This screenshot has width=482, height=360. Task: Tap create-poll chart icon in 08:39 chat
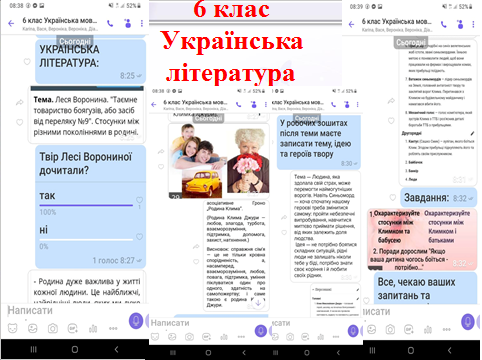(428, 329)
